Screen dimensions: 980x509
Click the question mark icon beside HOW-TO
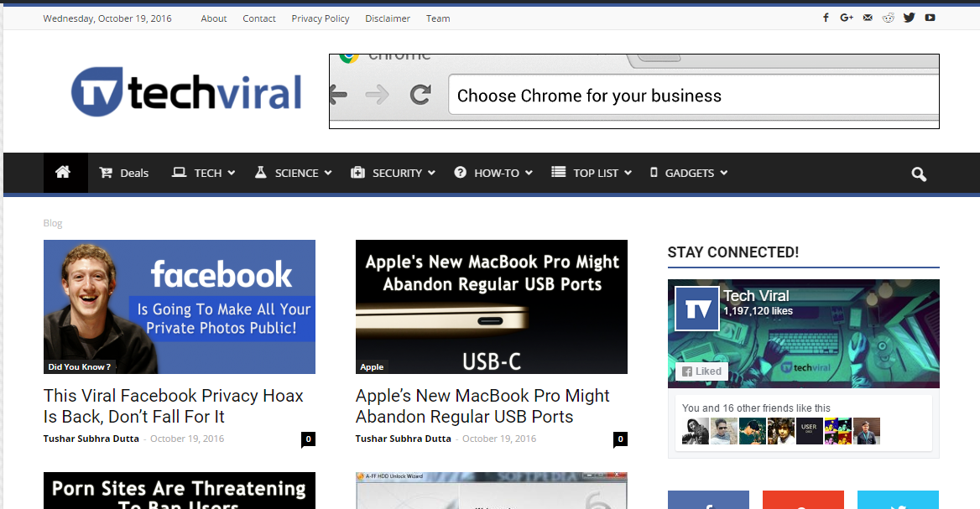click(460, 173)
